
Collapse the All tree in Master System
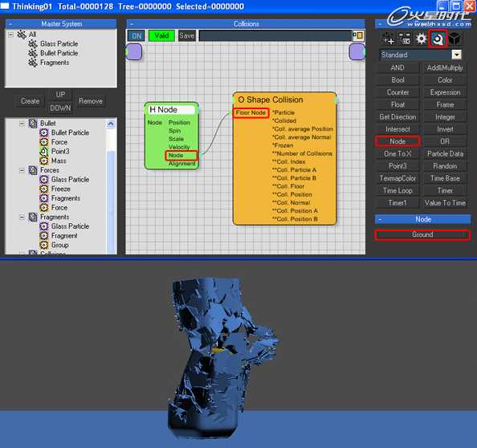pos(11,35)
